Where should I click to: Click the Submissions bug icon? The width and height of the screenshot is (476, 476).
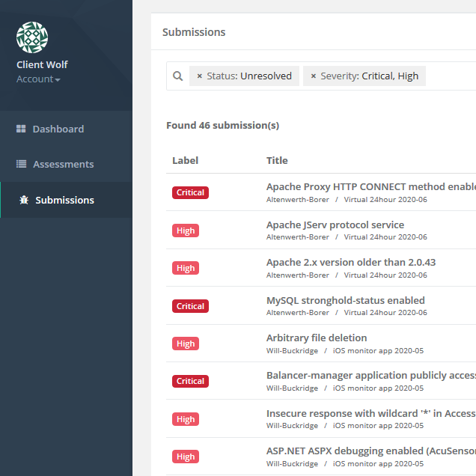24,200
